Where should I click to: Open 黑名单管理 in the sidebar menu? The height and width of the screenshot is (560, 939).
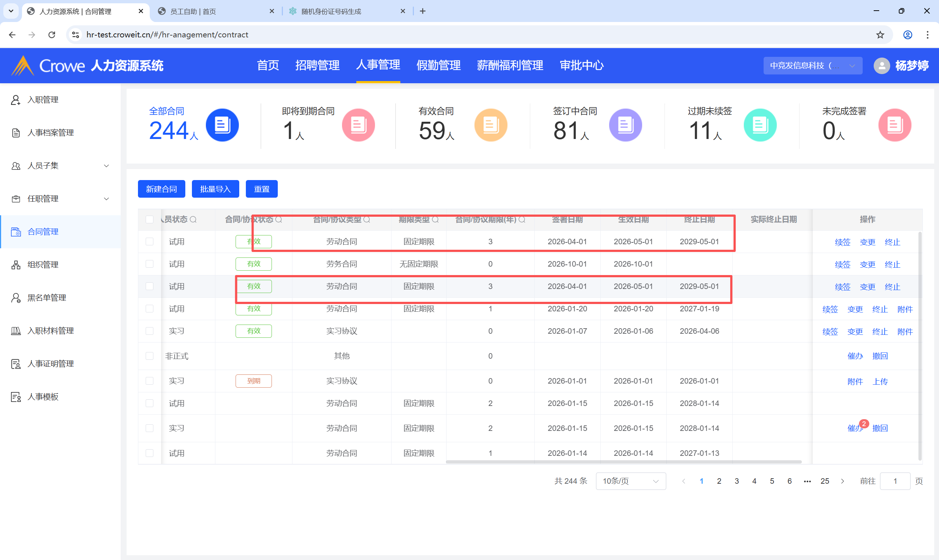(x=47, y=298)
